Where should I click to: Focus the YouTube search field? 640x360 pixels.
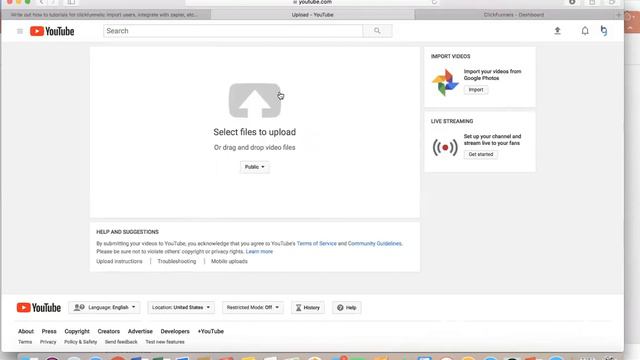(233, 31)
